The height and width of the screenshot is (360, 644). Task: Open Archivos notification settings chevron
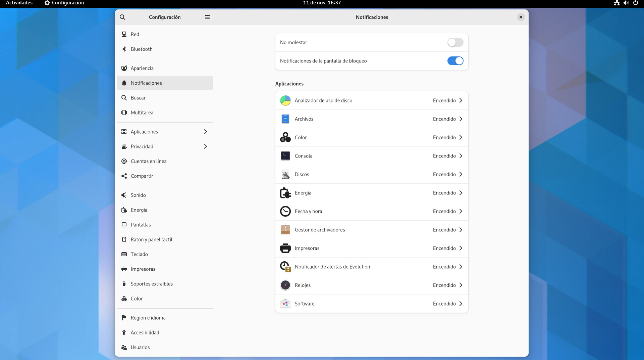[x=461, y=119]
